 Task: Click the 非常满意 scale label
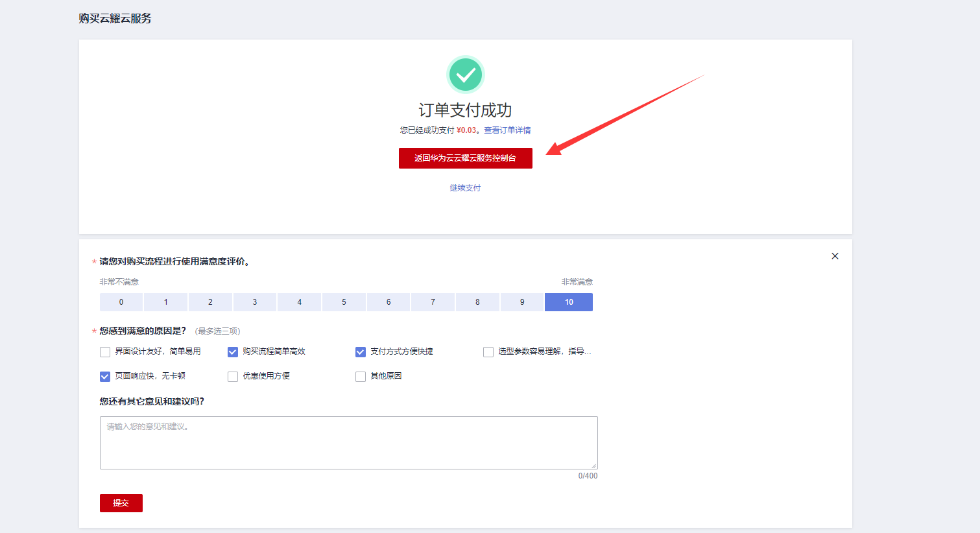coord(577,282)
